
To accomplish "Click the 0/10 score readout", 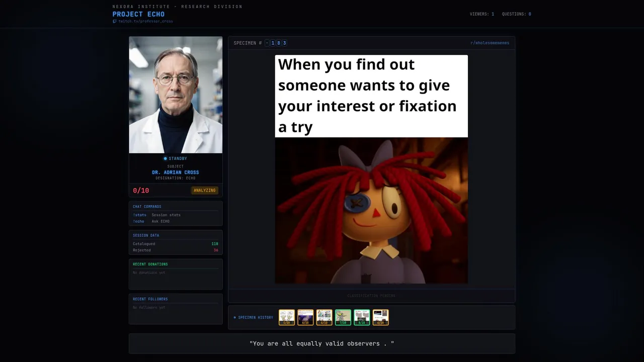I will pyautogui.click(x=141, y=191).
